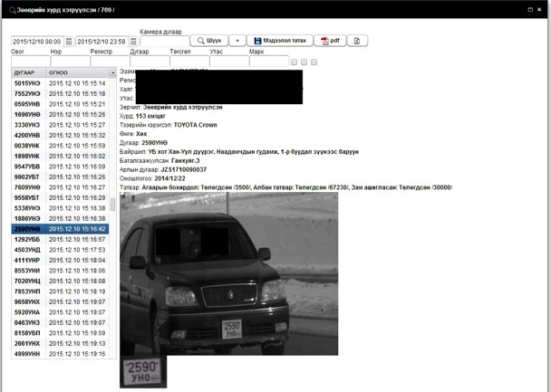Viewport: 551px width, 392px height.
Task: Click the list's vertical scrollbar handle
Action: point(112,205)
